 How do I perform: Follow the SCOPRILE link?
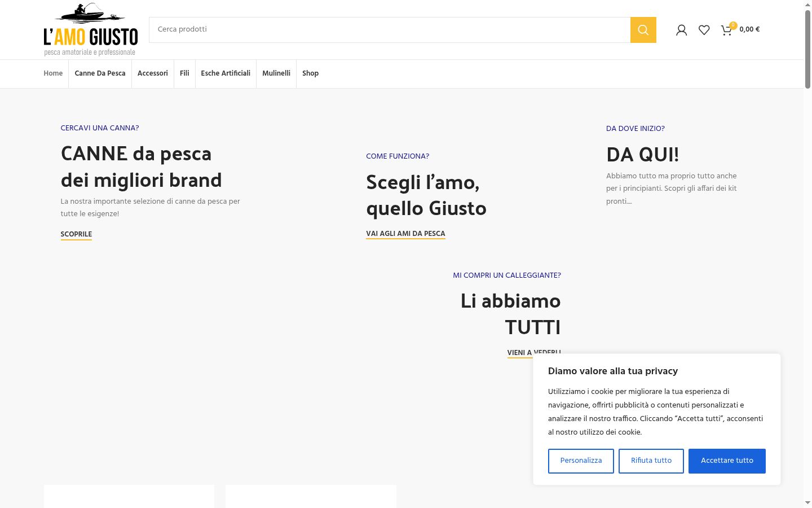point(76,234)
